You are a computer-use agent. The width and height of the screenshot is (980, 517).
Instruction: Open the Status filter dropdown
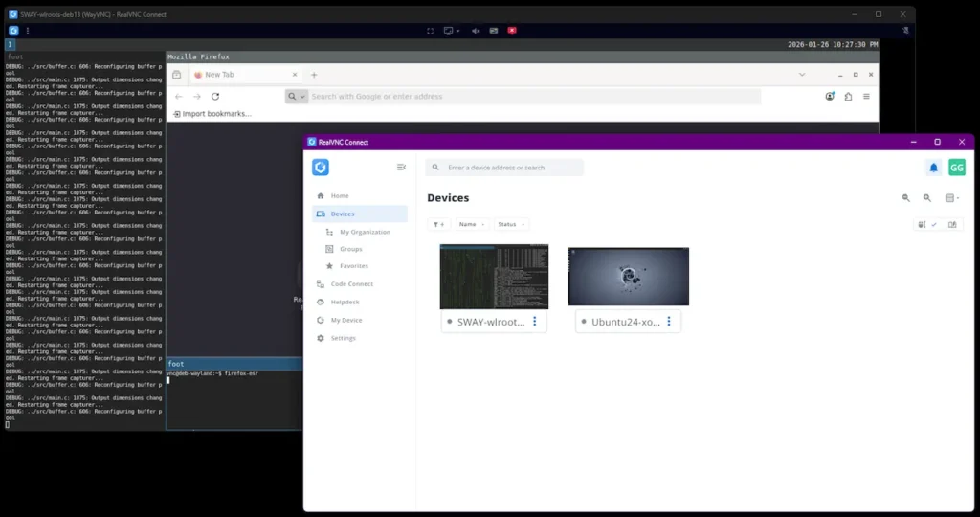(511, 224)
